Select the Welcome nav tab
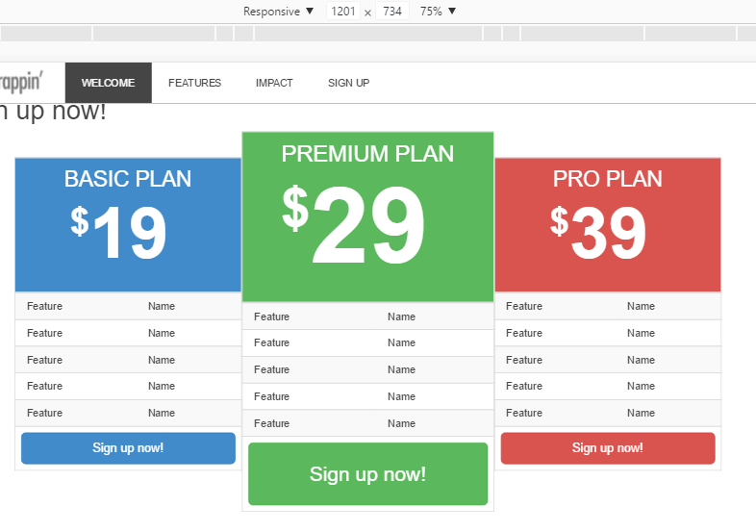This screenshot has width=756, height=532. pyautogui.click(x=108, y=83)
